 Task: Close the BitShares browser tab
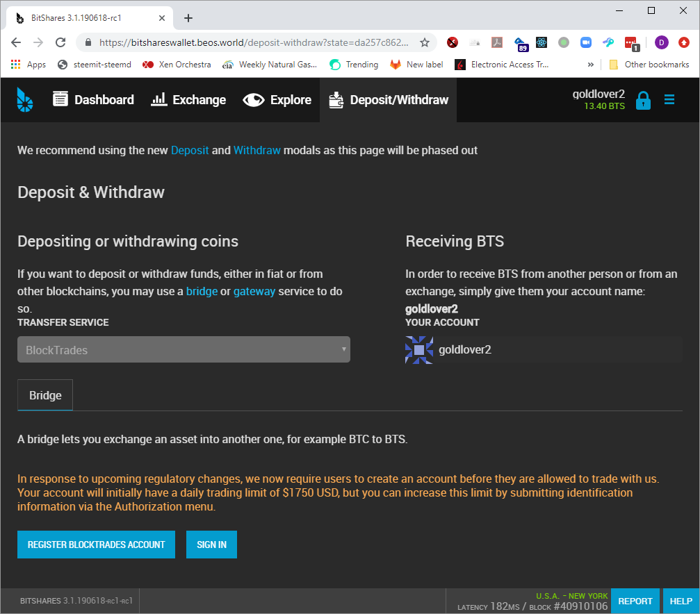[162, 18]
